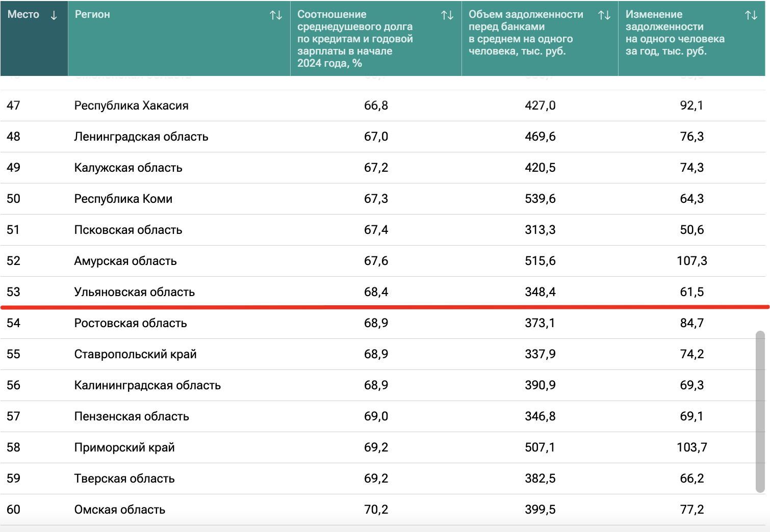This screenshot has height=532, width=770.
Task: Click sort arrows in Регион header
Action: [x=276, y=15]
